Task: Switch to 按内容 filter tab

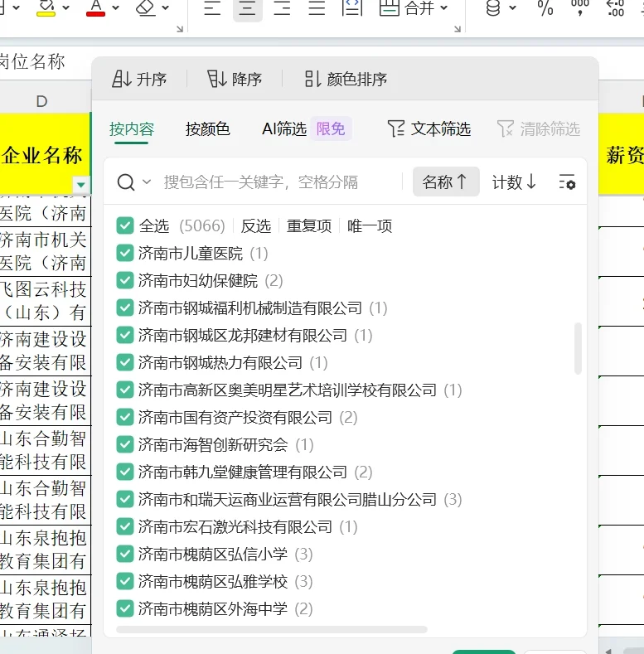Action: pyautogui.click(x=132, y=128)
